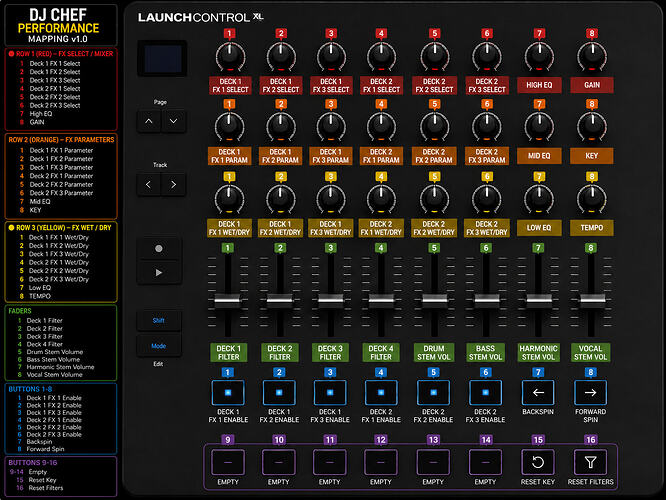Click the Key knob in orange row
The width and height of the screenshot is (666, 500).
click(592, 127)
